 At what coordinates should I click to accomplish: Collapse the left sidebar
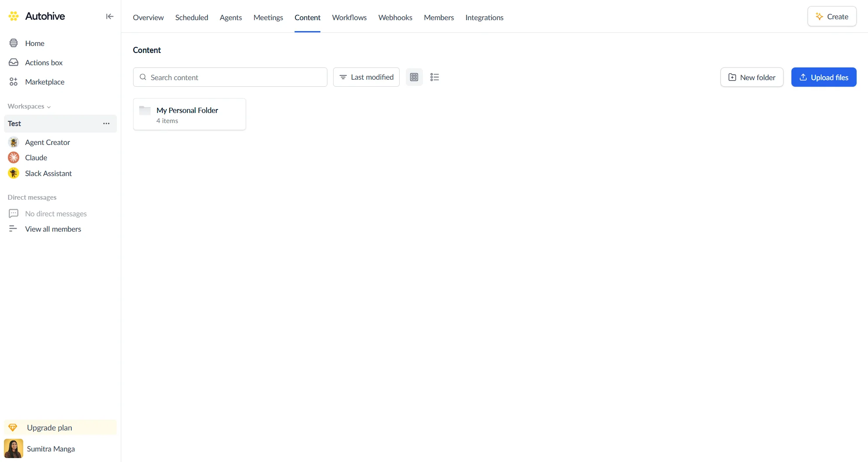click(109, 16)
